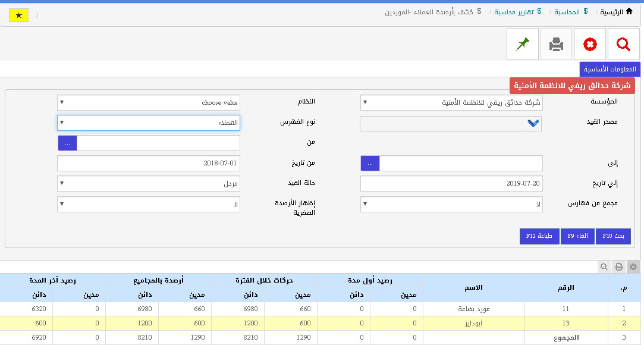Click the small grid print icon
The height and width of the screenshot is (345, 644).
(619, 267)
